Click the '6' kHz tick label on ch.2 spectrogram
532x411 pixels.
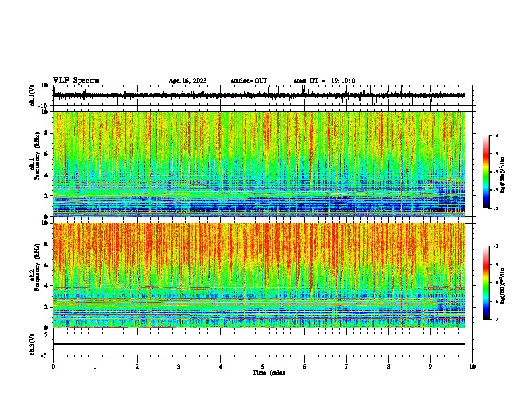click(x=46, y=265)
